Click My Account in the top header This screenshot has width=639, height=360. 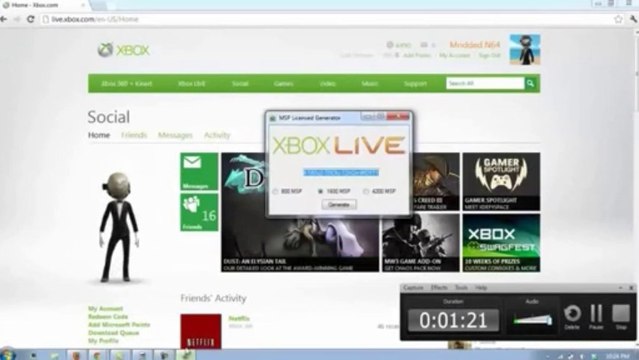pyautogui.click(x=455, y=55)
